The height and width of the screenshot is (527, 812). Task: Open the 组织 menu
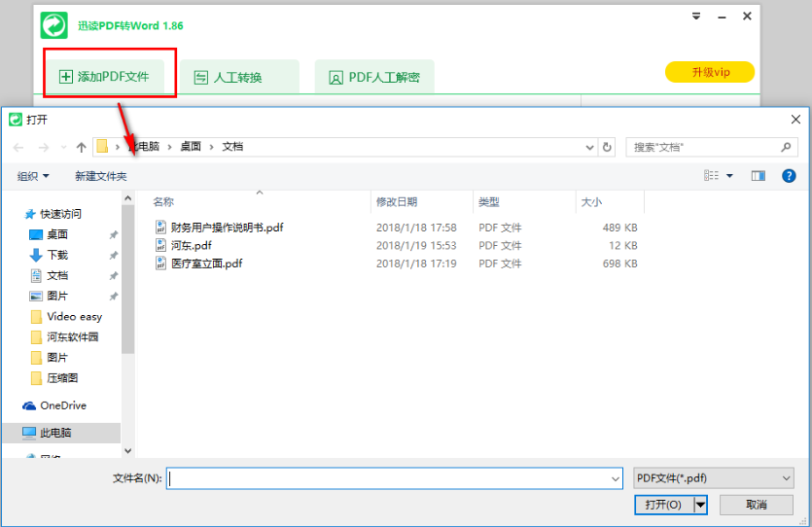click(x=33, y=176)
